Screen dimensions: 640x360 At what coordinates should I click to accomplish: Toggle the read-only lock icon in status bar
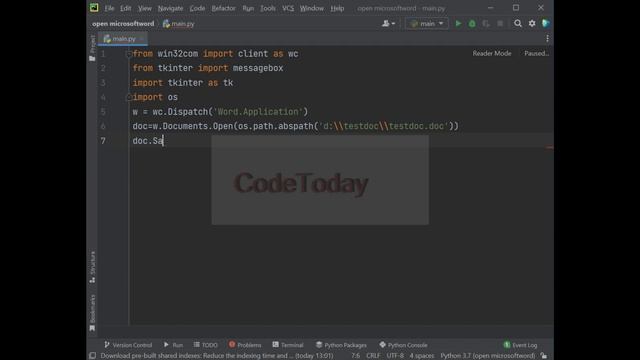544,356
